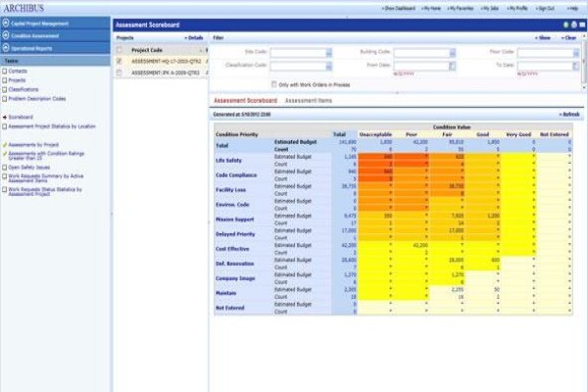Viewport: 588px width, 392px height.
Task: Open Help in top menu
Action: point(572,8)
